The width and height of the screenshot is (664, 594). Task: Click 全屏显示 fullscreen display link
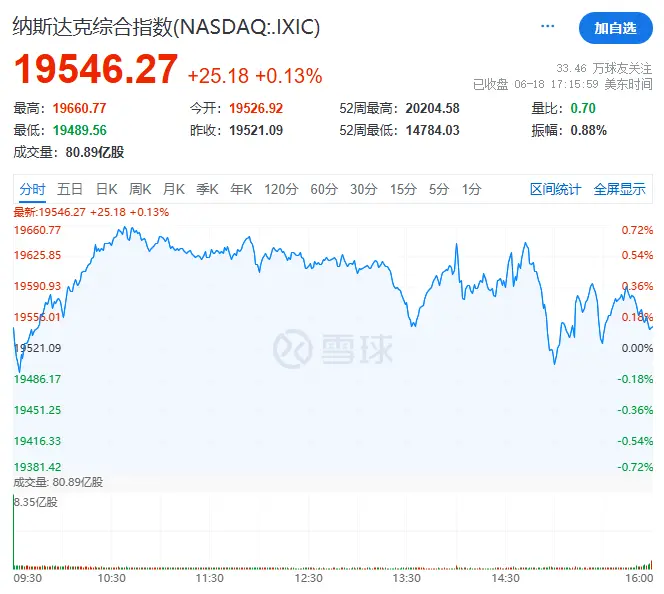click(x=620, y=189)
